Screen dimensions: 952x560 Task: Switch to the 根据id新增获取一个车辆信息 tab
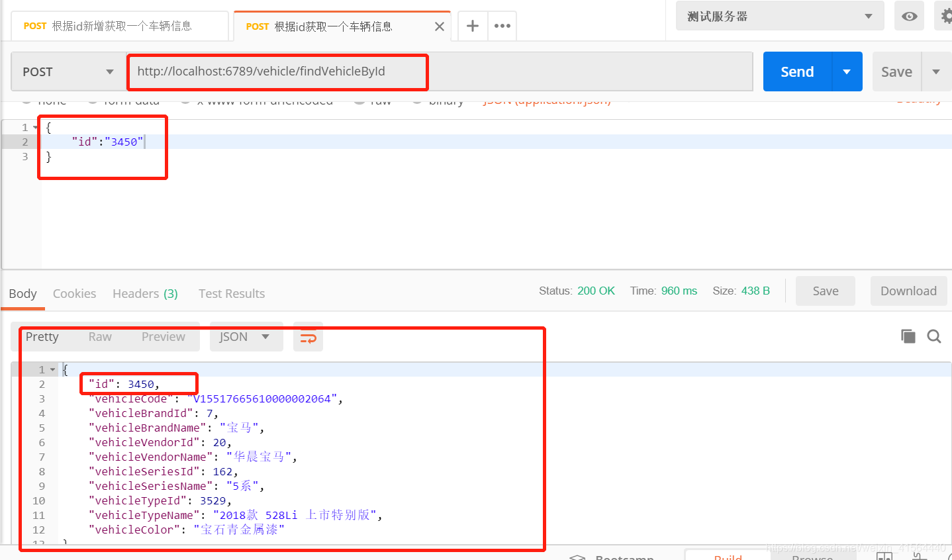click(x=120, y=26)
